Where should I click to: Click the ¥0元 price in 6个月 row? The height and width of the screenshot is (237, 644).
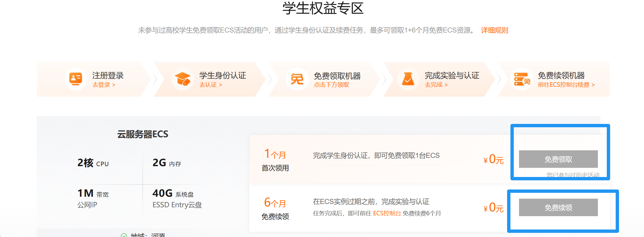(x=493, y=208)
